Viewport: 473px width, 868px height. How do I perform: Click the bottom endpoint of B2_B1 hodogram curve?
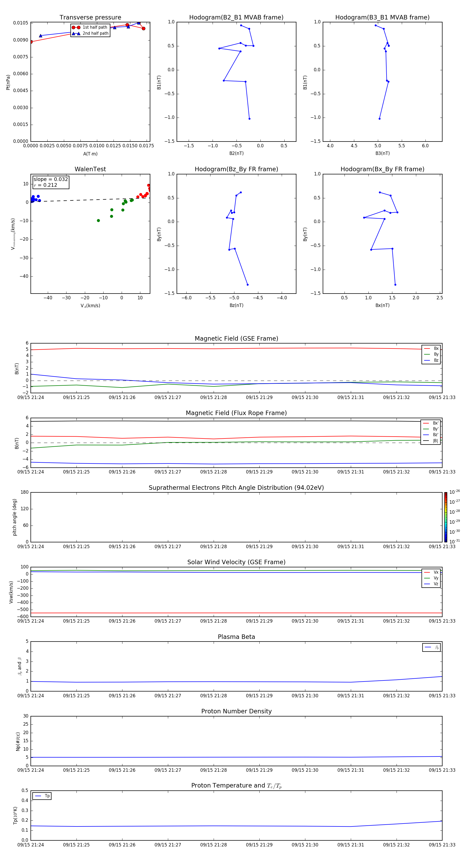[x=249, y=119]
